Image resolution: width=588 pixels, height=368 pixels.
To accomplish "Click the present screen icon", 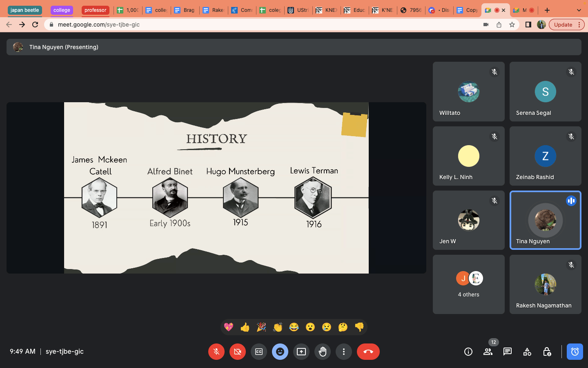I will click(x=301, y=352).
